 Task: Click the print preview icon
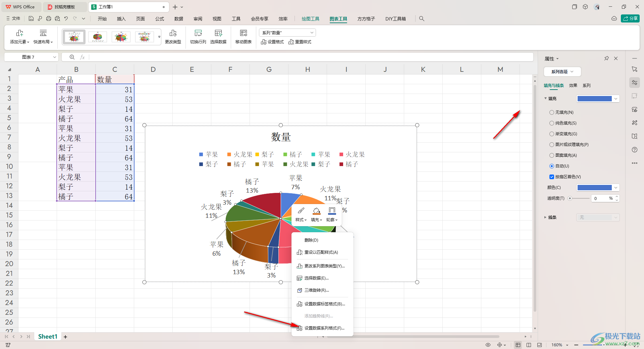point(57,19)
